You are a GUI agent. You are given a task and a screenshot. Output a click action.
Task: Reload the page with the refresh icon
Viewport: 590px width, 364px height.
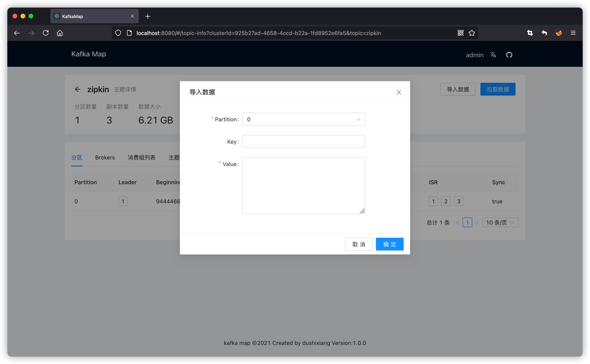click(45, 33)
